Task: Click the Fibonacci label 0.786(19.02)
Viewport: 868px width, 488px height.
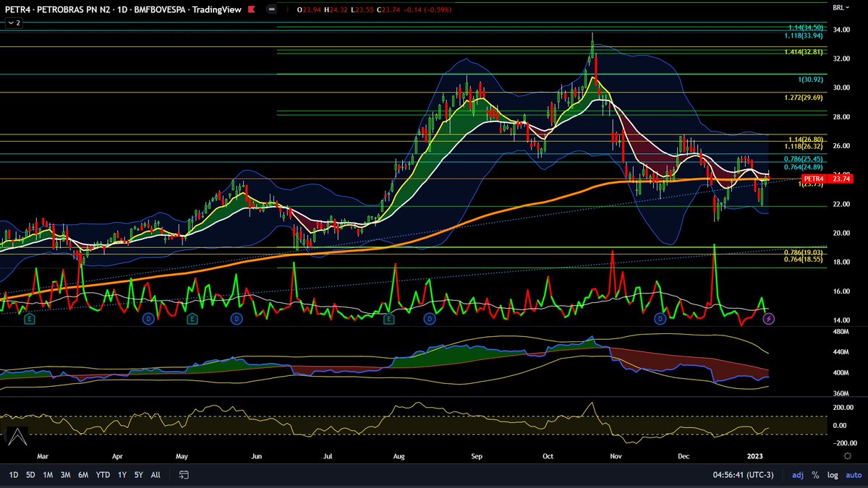Action: point(804,252)
